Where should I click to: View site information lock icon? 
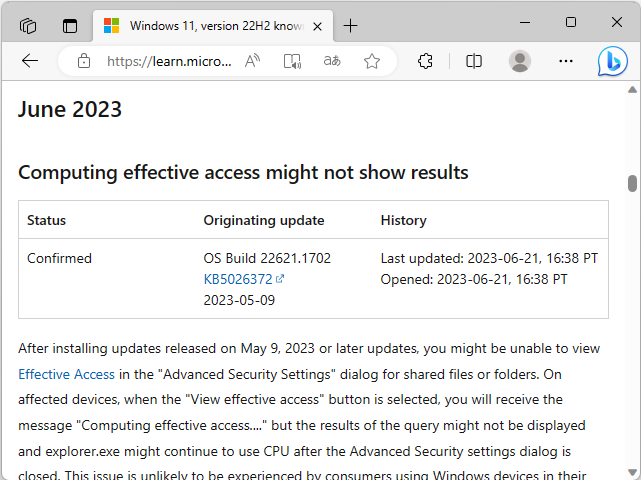84,61
